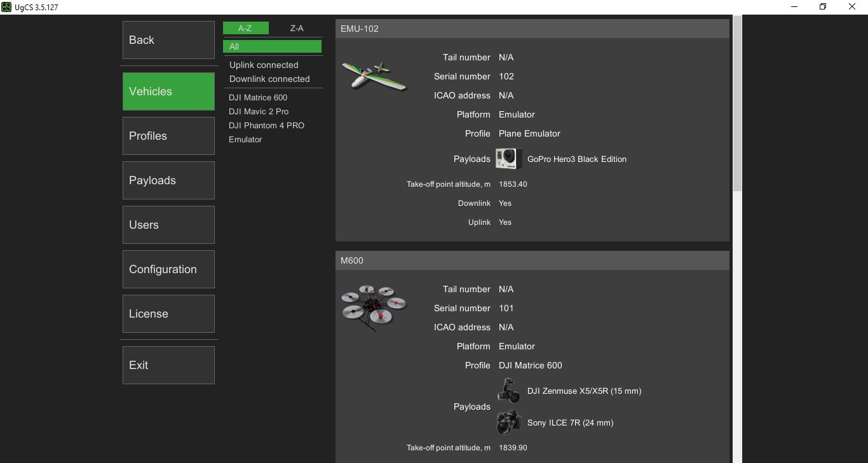Image resolution: width=868 pixels, height=463 pixels.
Task: Filter list by DJI Phantom 4 PRO
Action: tap(266, 125)
